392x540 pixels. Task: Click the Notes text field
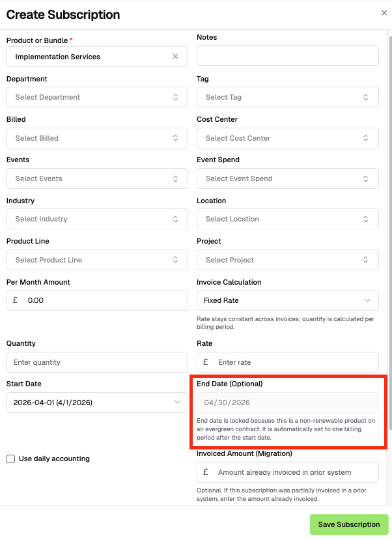coord(288,55)
